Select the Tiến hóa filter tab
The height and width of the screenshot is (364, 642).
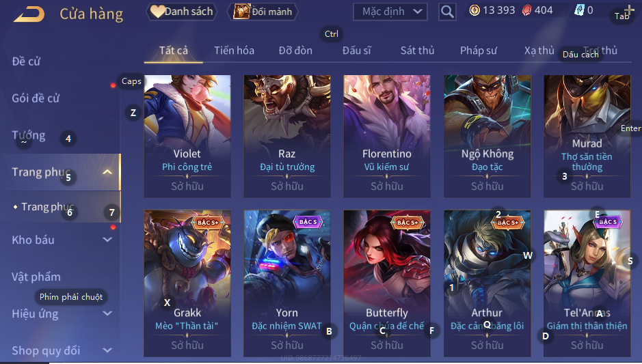pos(234,51)
